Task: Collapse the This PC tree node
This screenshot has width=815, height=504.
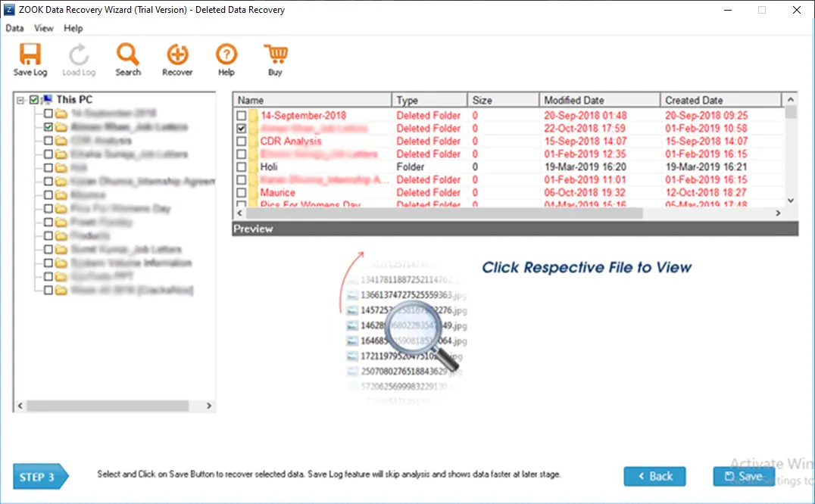Action: pos(20,100)
